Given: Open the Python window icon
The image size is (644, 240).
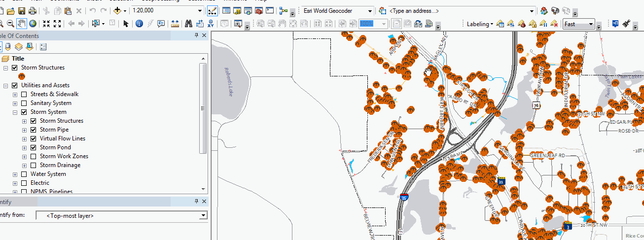Looking at the screenshot, I should [270, 10].
